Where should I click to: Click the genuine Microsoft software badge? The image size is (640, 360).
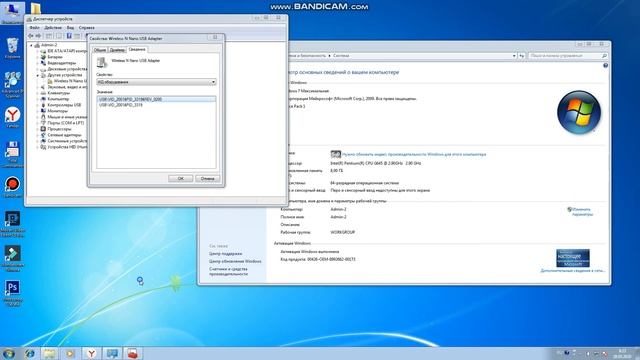[573, 258]
